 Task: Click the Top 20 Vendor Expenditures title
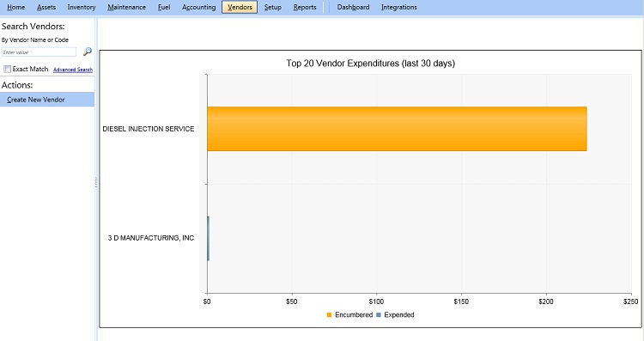tap(370, 64)
